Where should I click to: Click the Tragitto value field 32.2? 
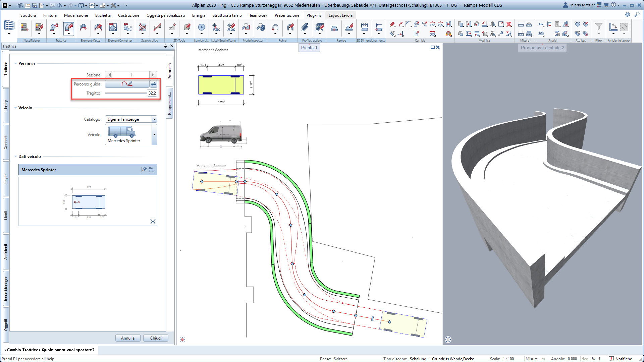pyautogui.click(x=152, y=93)
